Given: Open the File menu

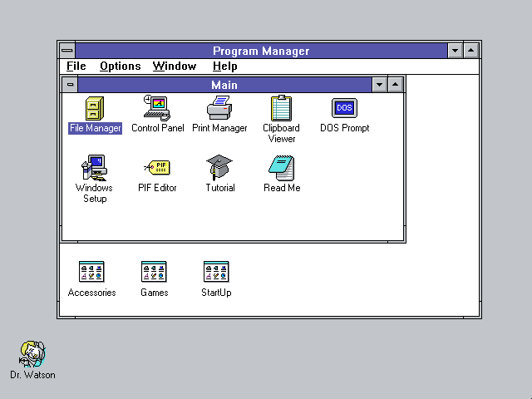Looking at the screenshot, I should pos(76,66).
